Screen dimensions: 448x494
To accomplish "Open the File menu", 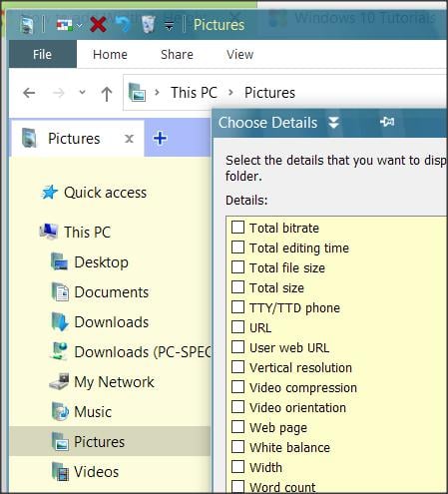I will [42, 54].
